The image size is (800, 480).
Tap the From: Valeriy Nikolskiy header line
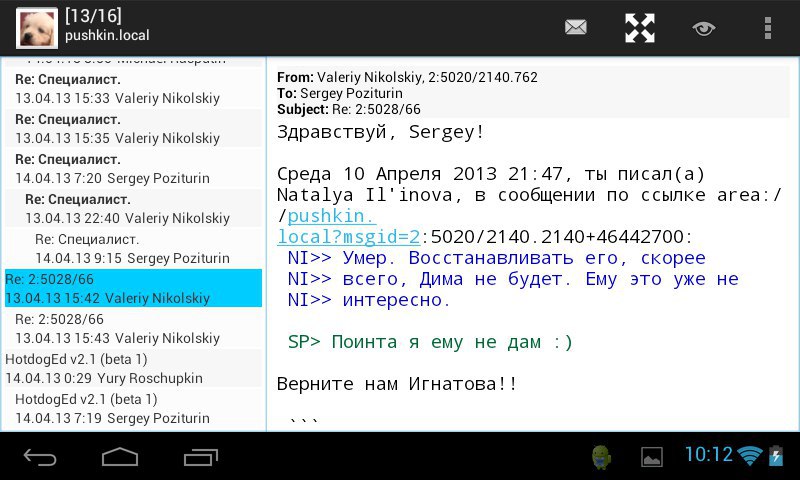[x=407, y=77]
